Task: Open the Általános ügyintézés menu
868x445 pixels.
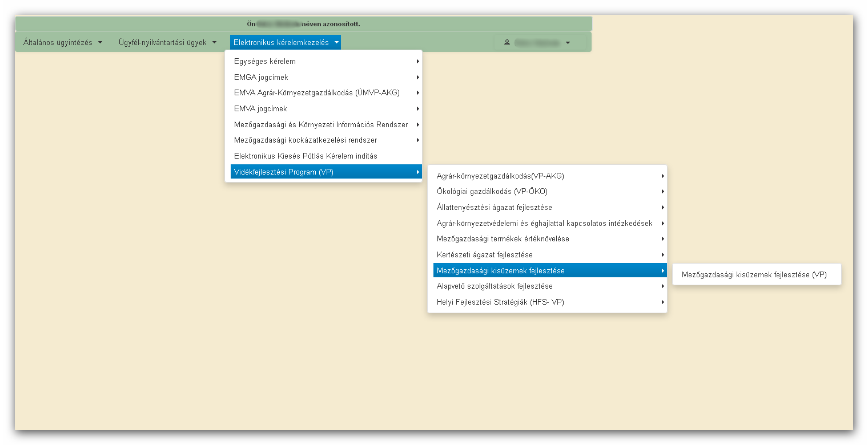Action: (63, 42)
